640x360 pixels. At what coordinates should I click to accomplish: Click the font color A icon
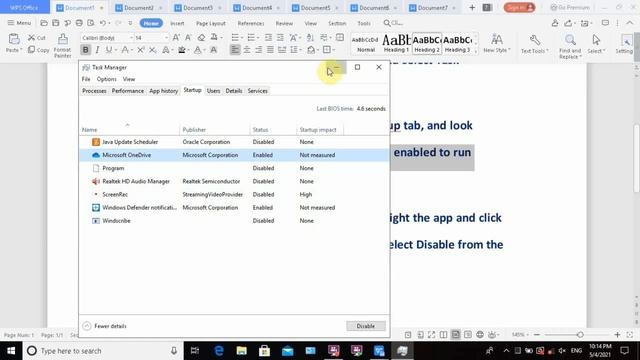(x=198, y=50)
